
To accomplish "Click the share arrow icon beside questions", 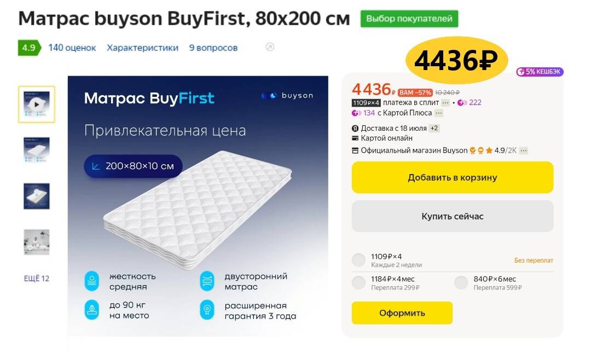I will (269, 47).
